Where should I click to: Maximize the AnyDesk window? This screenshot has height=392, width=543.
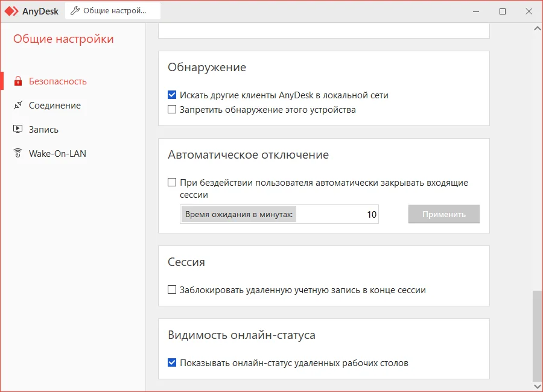pyautogui.click(x=503, y=11)
